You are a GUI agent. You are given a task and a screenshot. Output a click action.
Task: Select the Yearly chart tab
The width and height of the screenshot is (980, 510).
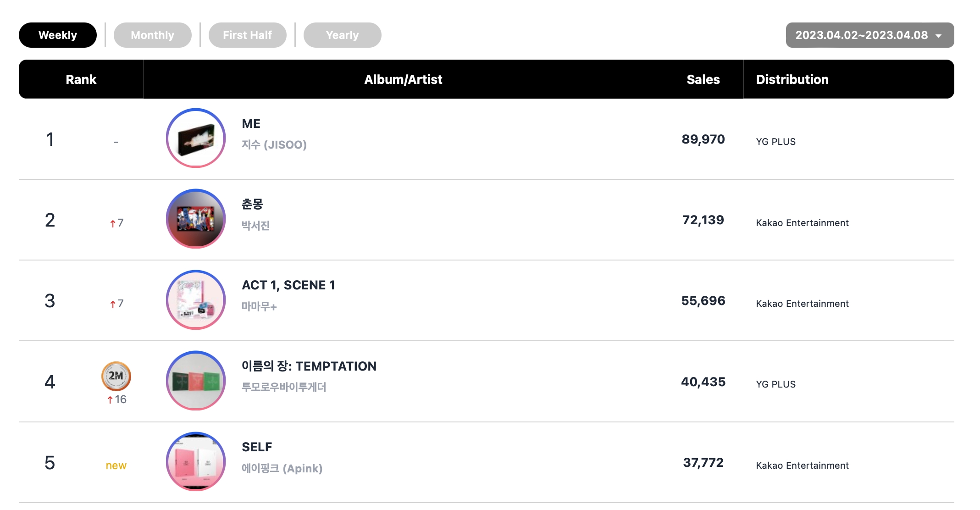pos(343,35)
